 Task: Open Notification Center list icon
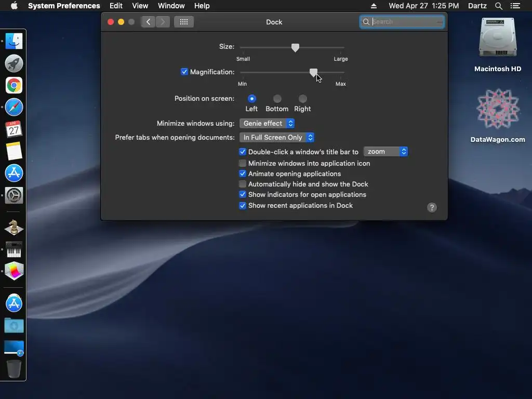tap(515, 6)
